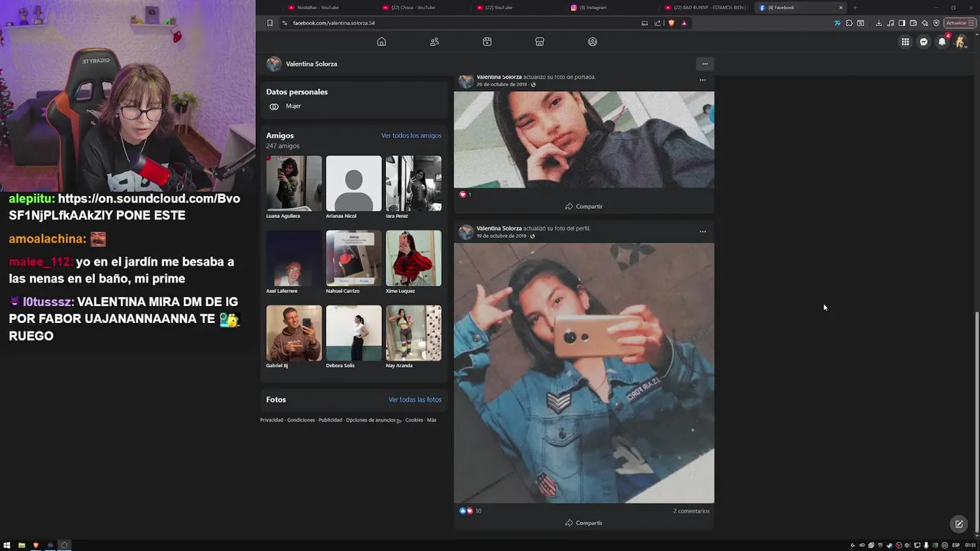Open the Facebook Marketplace icon

coord(540,41)
